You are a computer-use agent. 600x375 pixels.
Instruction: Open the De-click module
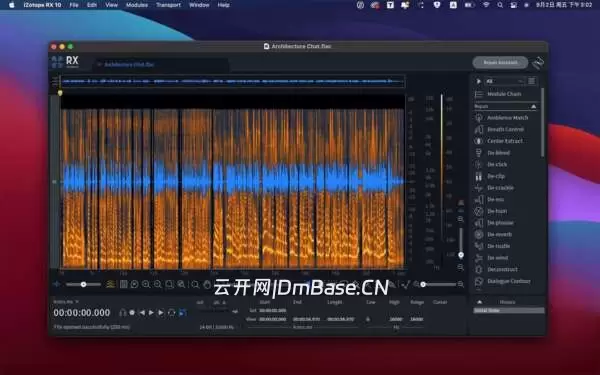tap(497, 165)
